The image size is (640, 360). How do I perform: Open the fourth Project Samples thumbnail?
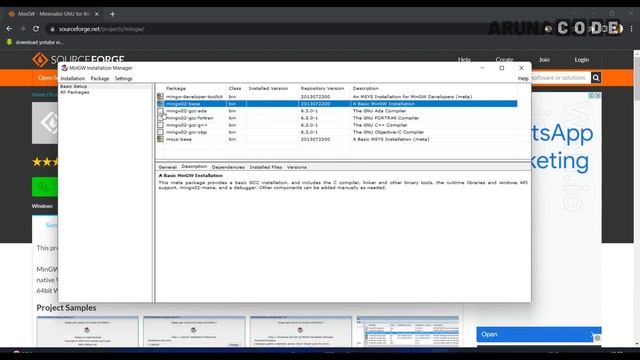(x=408, y=331)
